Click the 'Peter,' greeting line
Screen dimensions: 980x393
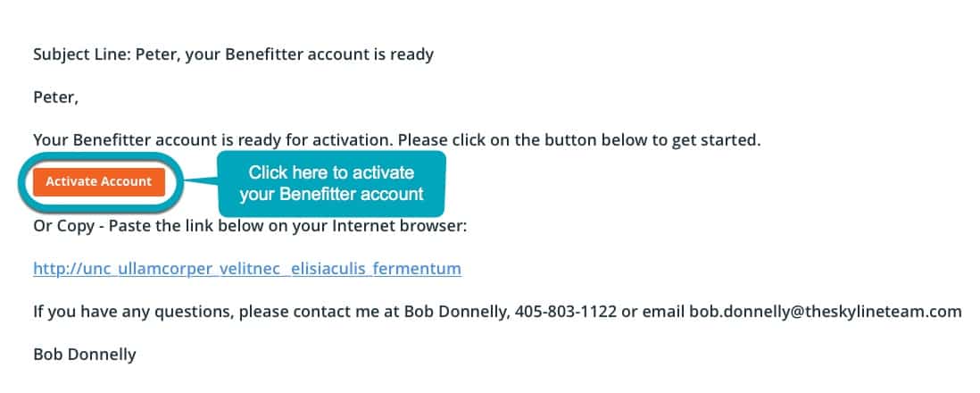[56, 98]
